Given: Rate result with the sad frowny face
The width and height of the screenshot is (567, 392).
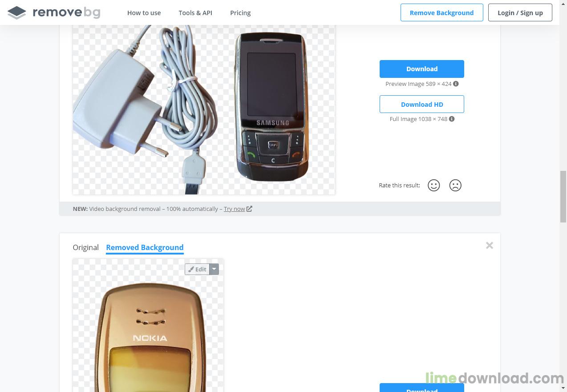Looking at the screenshot, I should [x=455, y=185].
